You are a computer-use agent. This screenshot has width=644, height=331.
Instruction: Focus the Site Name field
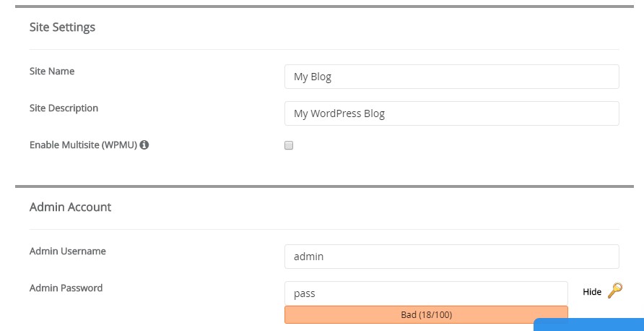point(452,77)
